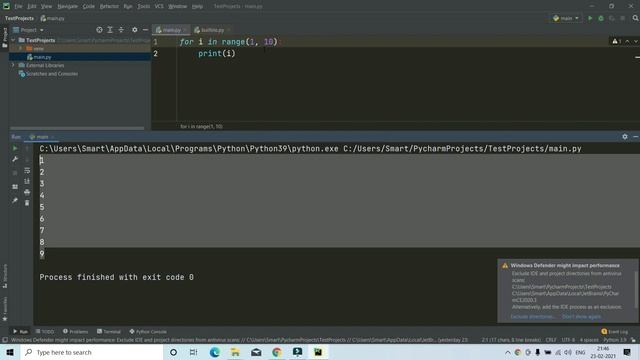640x360 pixels.
Task: Start debugging with the green bug icon
Action: point(601,18)
